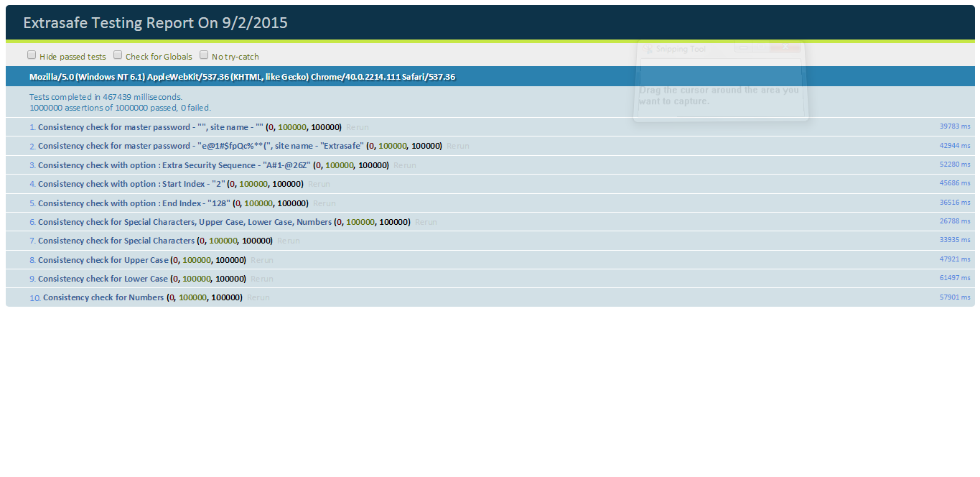The image size is (980, 477).
Task: Click Rerun for test 1
Action: (x=357, y=127)
